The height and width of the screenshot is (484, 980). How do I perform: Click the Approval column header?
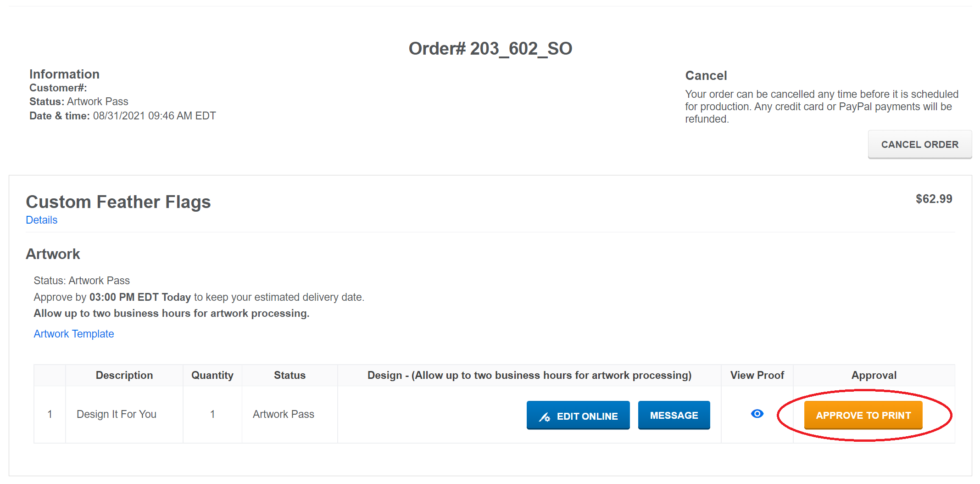point(874,375)
